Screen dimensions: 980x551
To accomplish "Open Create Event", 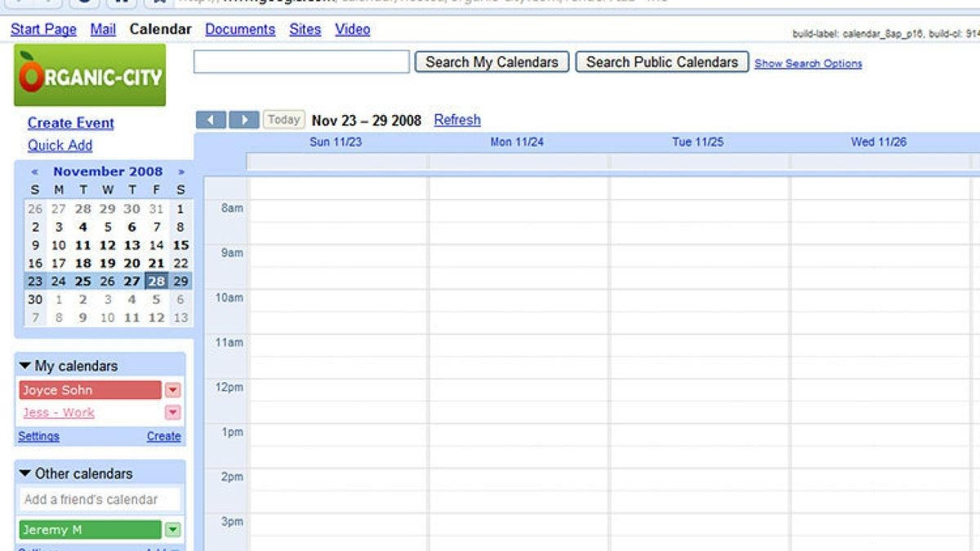I will click(x=69, y=123).
